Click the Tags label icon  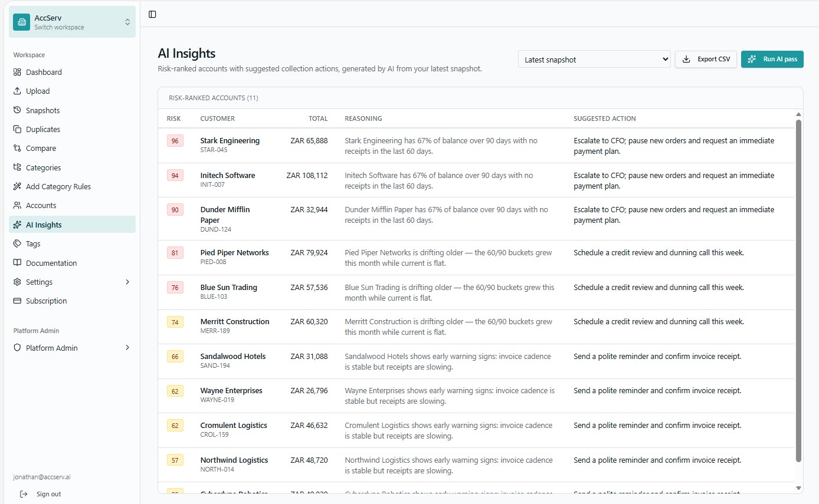click(17, 243)
